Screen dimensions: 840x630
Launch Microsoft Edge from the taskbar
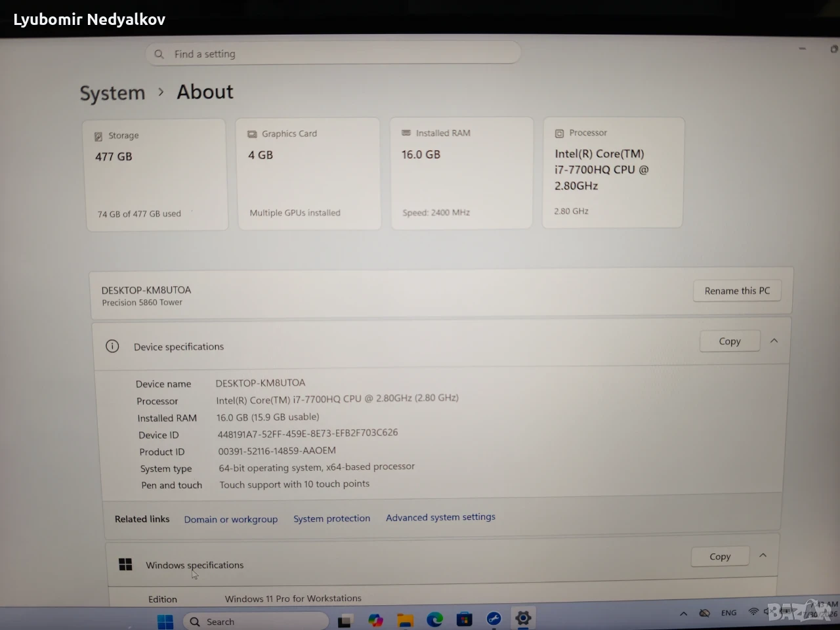click(x=434, y=619)
